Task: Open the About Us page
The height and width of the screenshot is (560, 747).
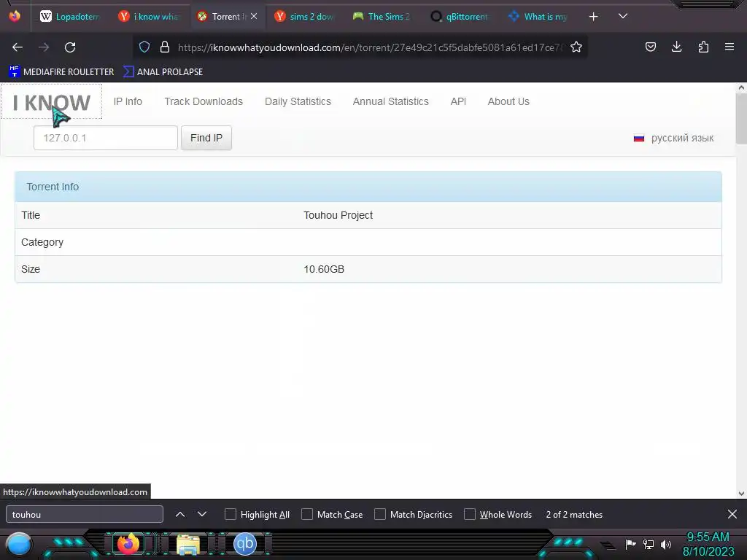Action: (x=508, y=101)
